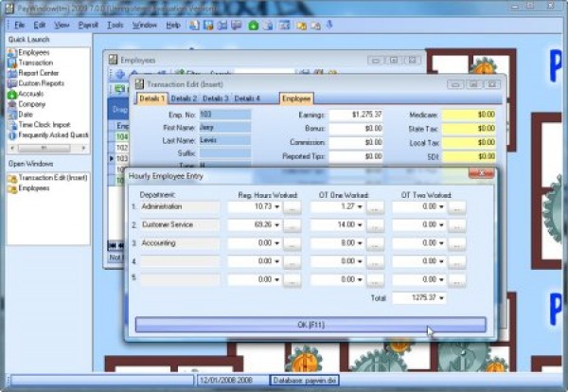Click the First Name field
This screenshot has height=392, width=568.
coord(225,128)
